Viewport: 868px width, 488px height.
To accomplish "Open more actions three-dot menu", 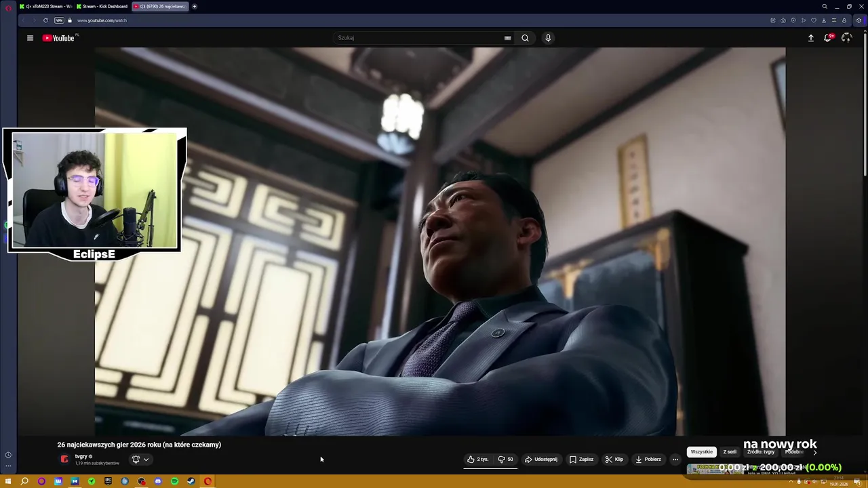I will coord(675,460).
